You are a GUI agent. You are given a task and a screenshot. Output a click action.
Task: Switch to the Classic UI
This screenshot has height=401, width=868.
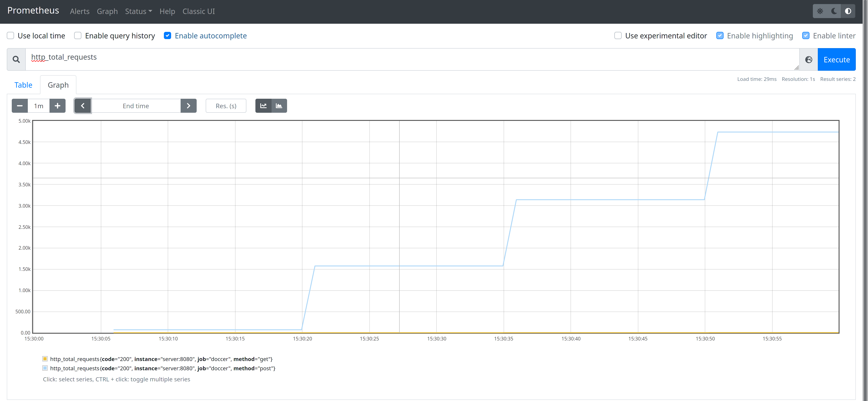pos(199,12)
